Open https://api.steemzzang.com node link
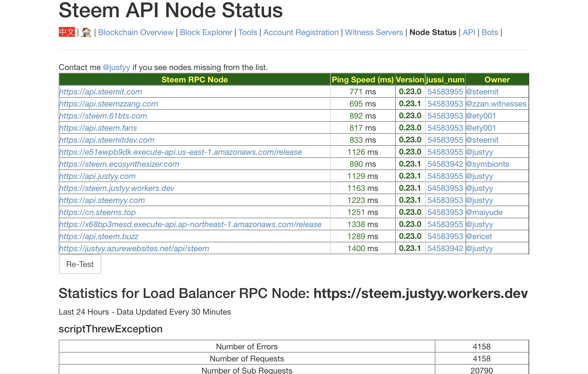 click(x=109, y=104)
